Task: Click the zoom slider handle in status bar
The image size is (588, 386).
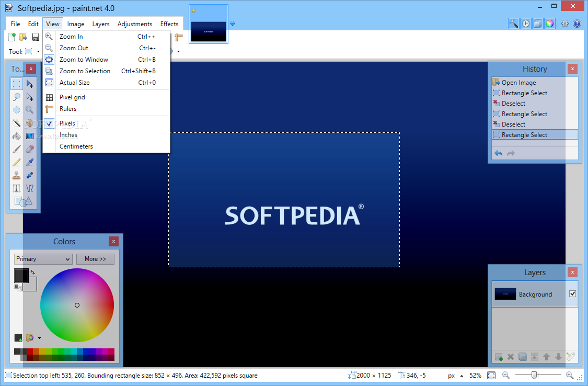Action: (535, 374)
